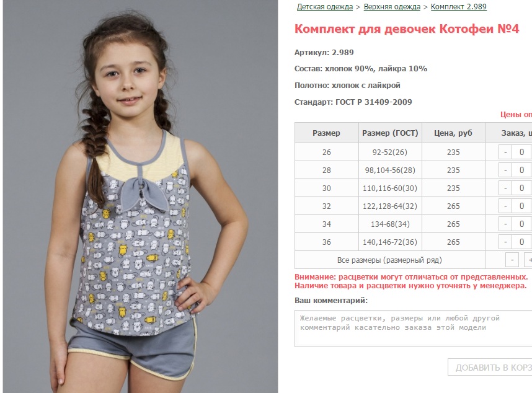Click the minus button for all sizes row
The height and width of the screenshot is (393, 532).
pos(512,260)
